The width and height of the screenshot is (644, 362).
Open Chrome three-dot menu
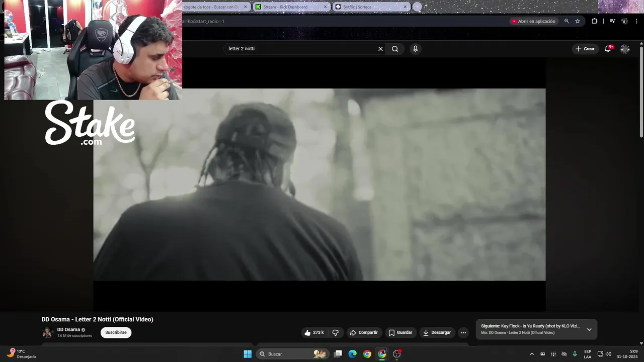[x=636, y=21]
